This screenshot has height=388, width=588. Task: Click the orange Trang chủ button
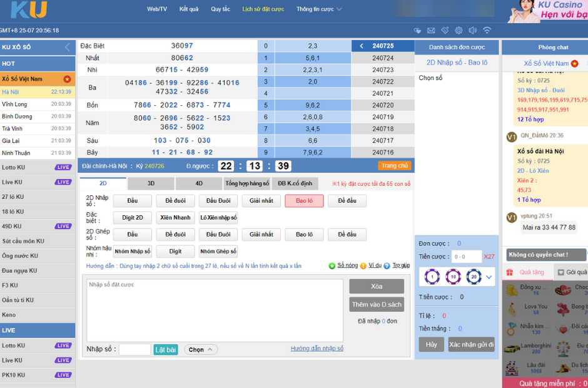pyautogui.click(x=395, y=166)
